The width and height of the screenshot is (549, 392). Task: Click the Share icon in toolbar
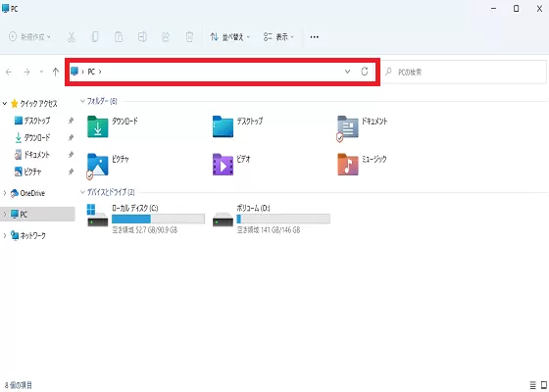tap(166, 37)
